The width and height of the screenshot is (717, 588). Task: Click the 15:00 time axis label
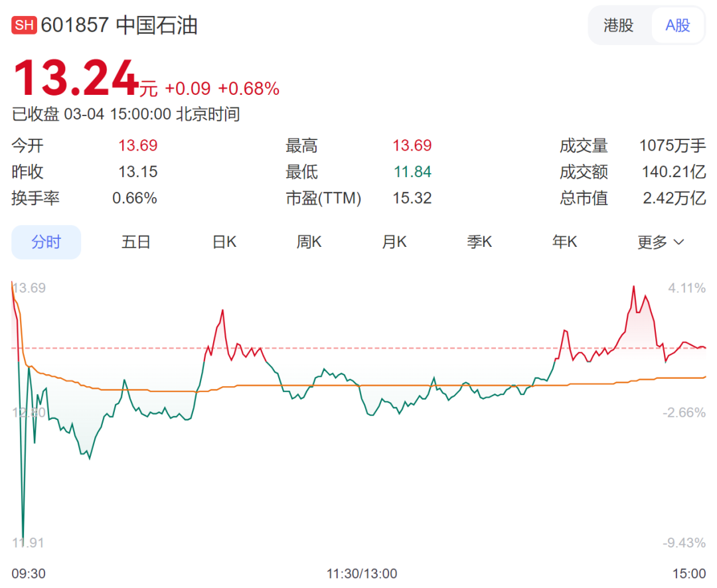pyautogui.click(x=688, y=573)
